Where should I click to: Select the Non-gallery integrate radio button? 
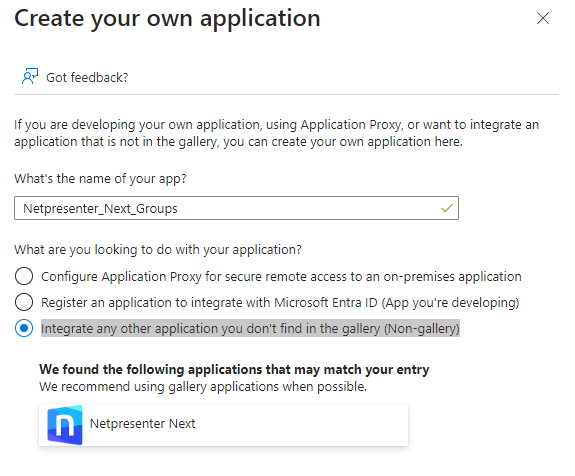(x=24, y=328)
